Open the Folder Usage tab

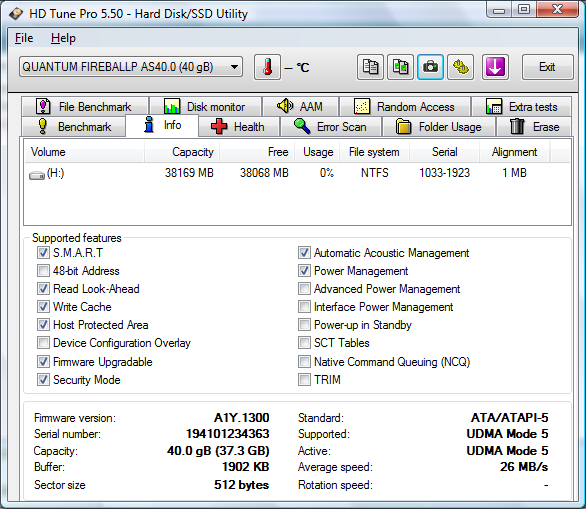[x=439, y=127]
